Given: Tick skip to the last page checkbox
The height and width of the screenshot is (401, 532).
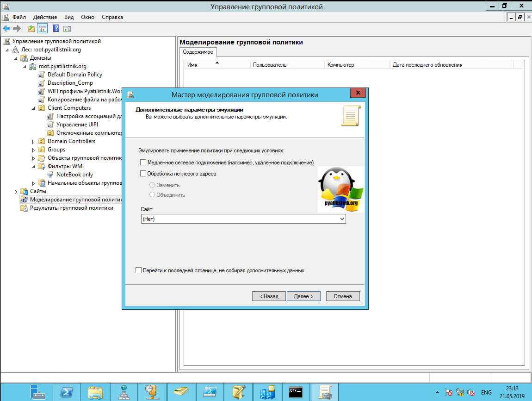Looking at the screenshot, I should pos(139,270).
